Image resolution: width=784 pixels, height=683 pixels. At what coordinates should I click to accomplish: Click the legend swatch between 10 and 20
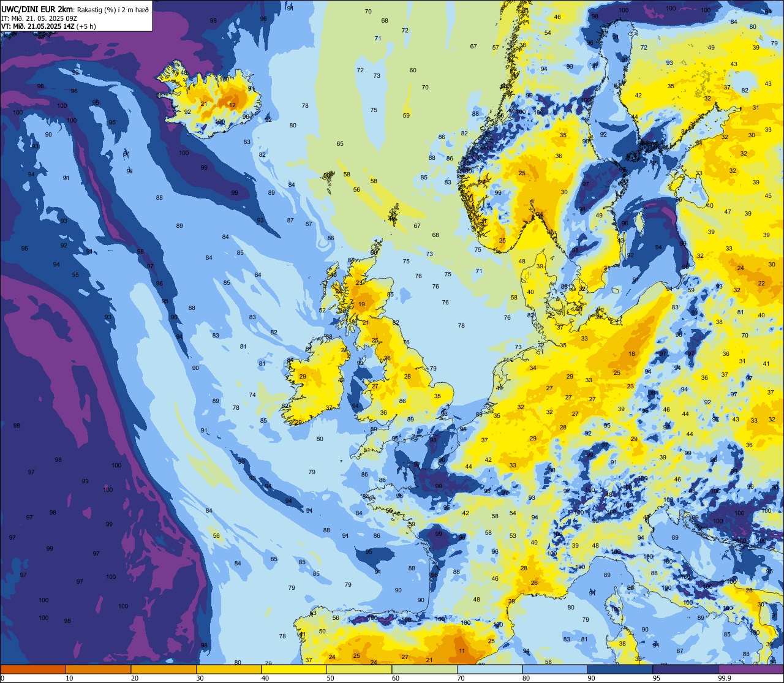(x=98, y=669)
